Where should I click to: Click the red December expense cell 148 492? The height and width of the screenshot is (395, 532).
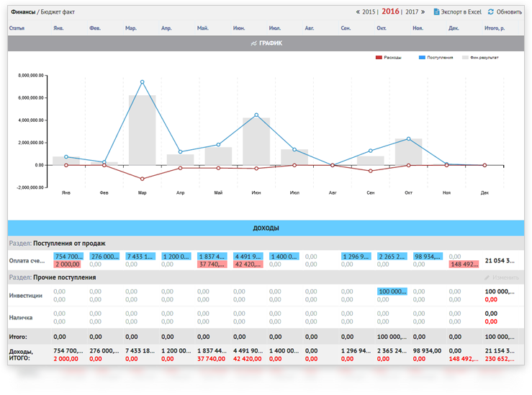(x=464, y=265)
